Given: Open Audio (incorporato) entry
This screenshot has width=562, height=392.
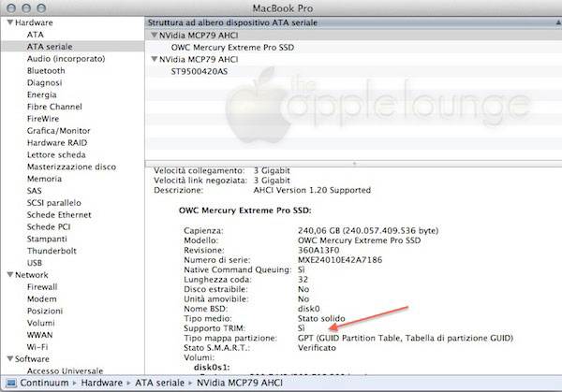Looking at the screenshot, I should 66,59.
